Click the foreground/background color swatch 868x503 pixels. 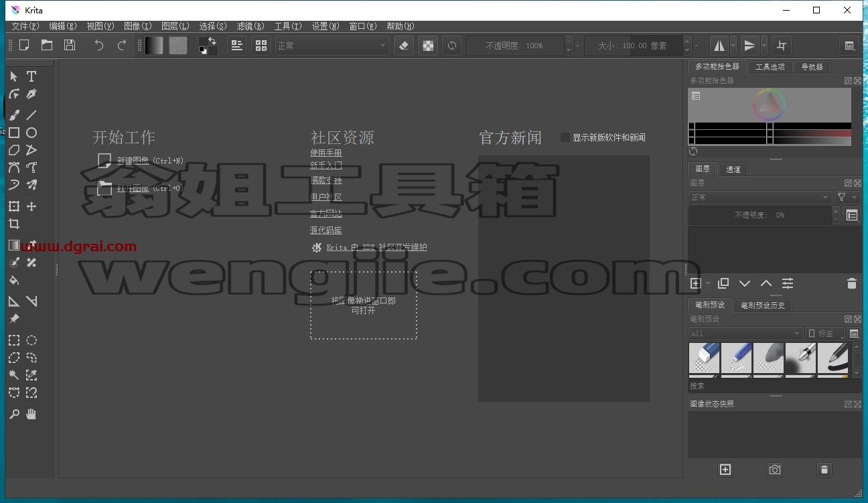click(208, 46)
